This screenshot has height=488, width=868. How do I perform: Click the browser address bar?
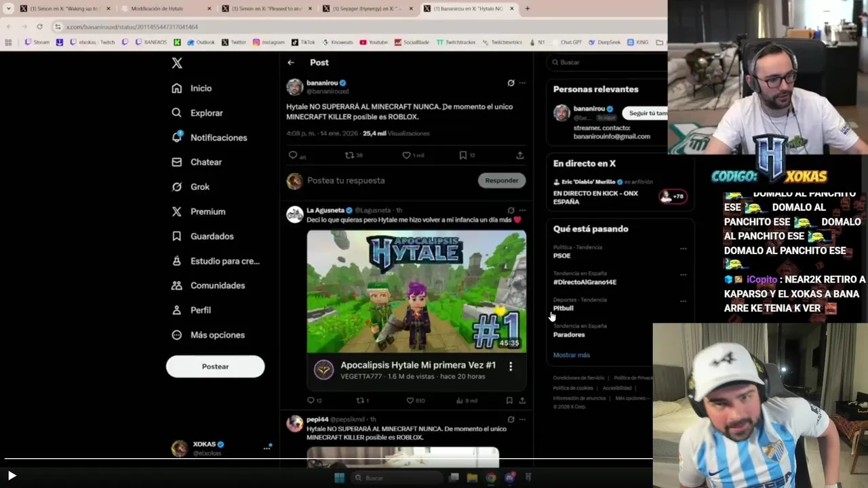click(359, 26)
